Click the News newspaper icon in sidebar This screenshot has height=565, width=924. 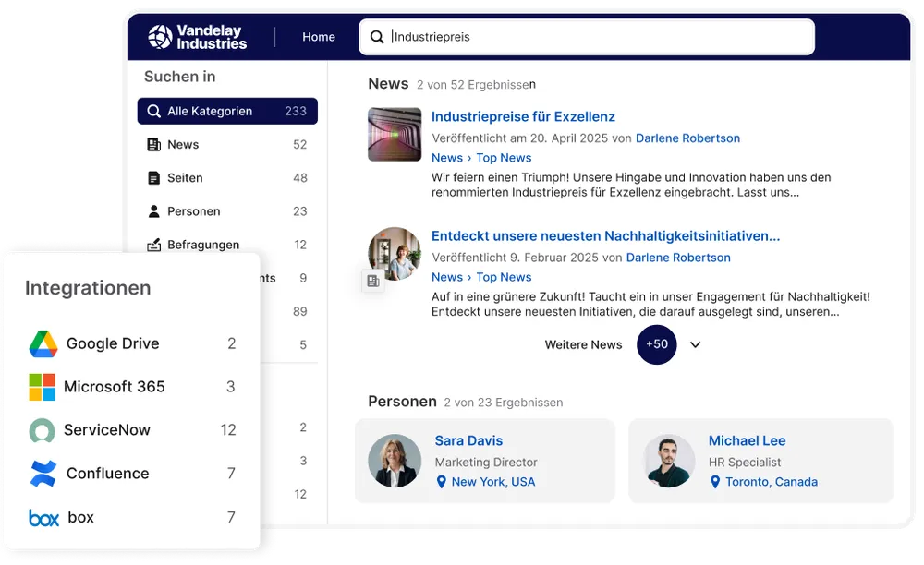click(153, 145)
